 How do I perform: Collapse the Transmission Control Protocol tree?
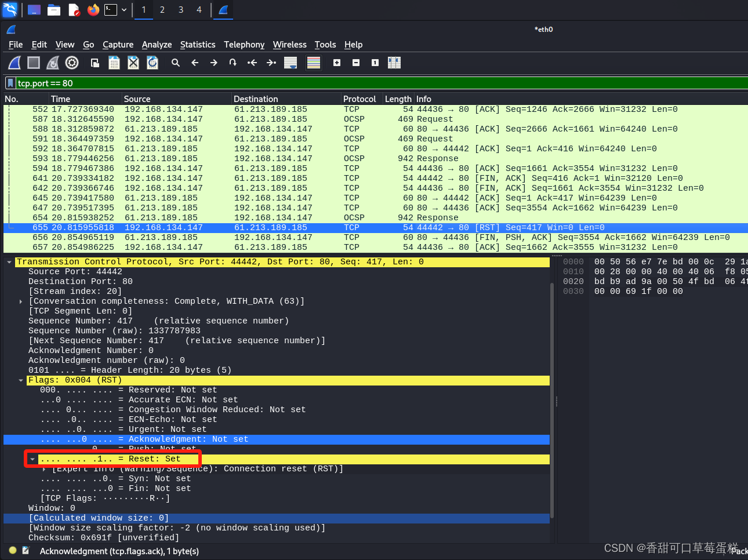pos(9,261)
